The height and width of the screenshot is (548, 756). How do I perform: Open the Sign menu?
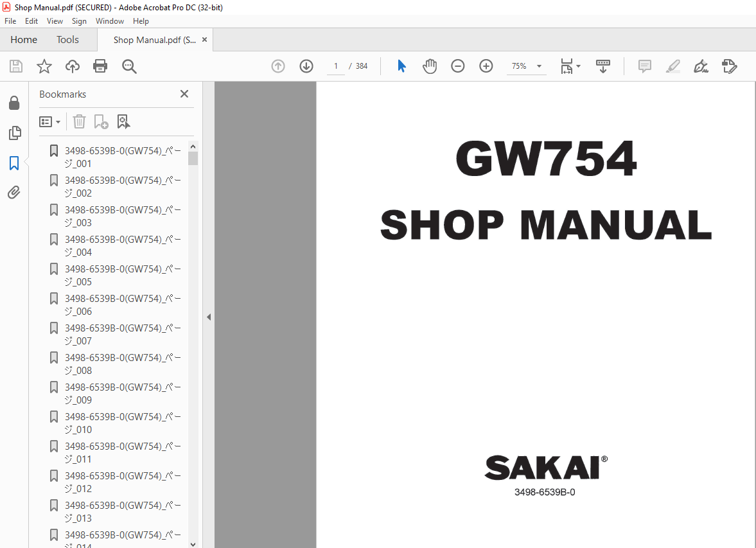tap(79, 21)
